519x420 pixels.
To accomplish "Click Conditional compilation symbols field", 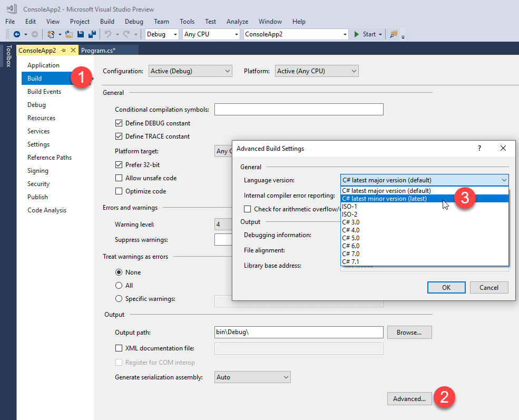I will point(299,110).
